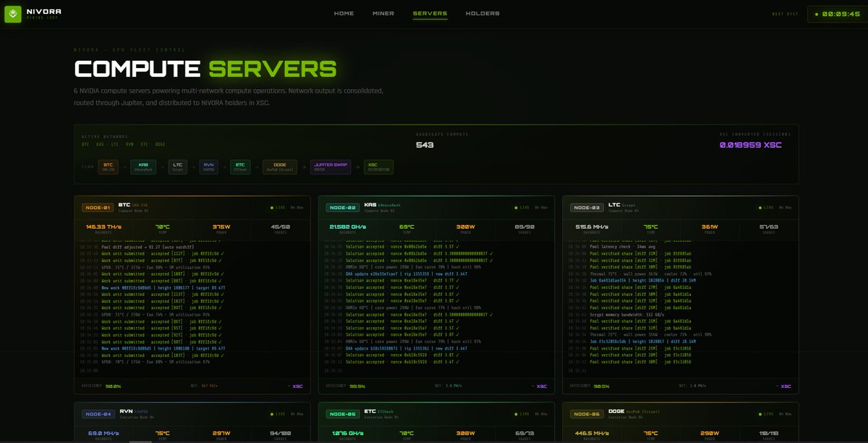Click the NIVORA logo icon
Image resolution: width=868 pixels, height=443 pixels.
13,14
